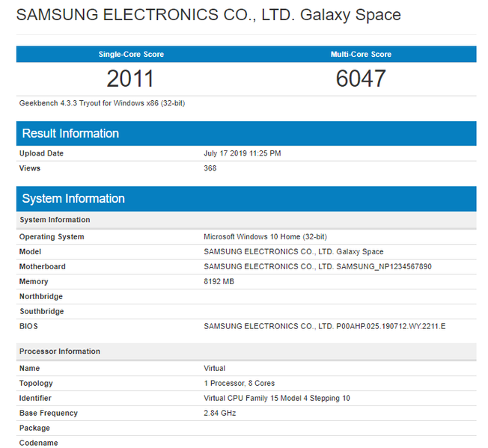The width and height of the screenshot is (488, 448).
Task: Click the Multi-Core Score header
Action: [361, 55]
